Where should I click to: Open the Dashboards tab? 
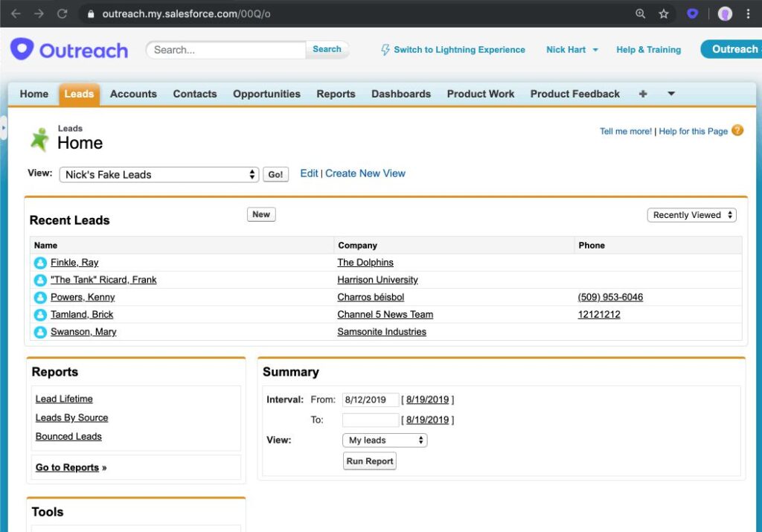(x=401, y=94)
